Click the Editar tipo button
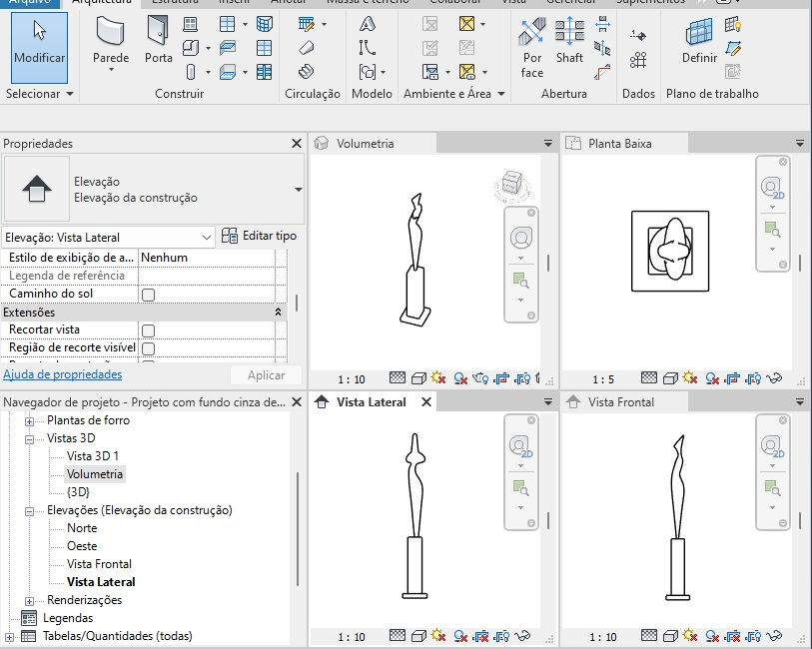The width and height of the screenshot is (812, 649). pos(259,236)
